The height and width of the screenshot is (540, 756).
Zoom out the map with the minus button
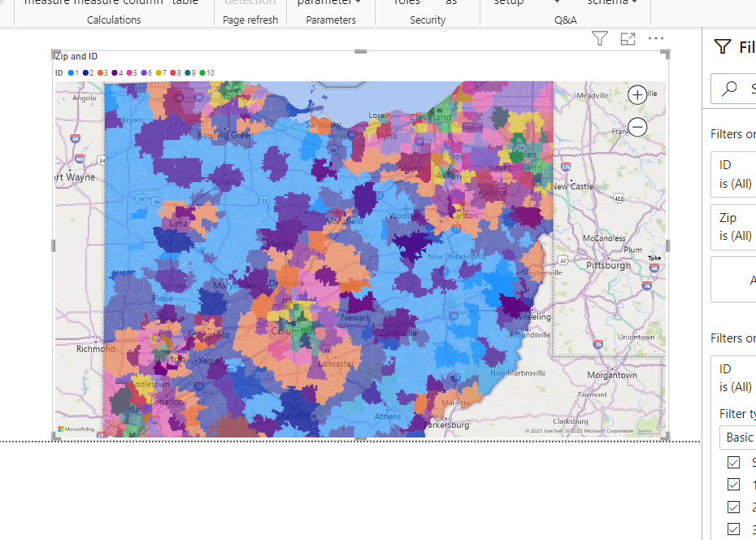637,128
